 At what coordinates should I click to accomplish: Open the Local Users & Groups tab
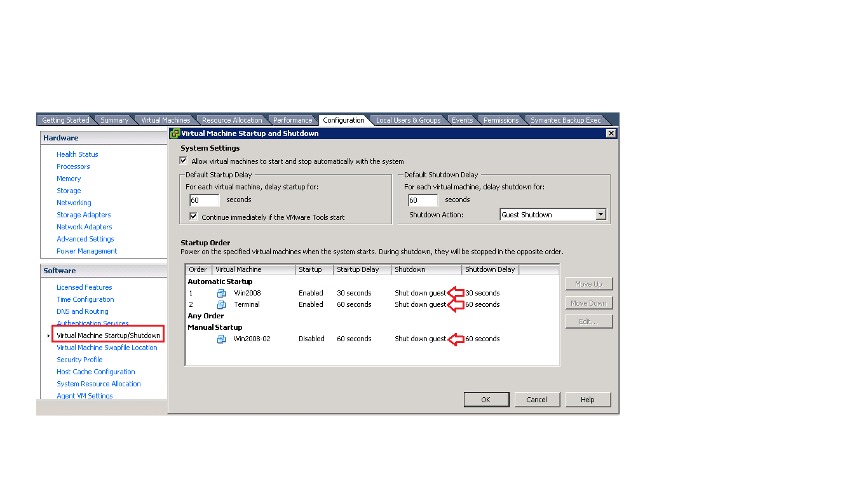click(x=408, y=120)
